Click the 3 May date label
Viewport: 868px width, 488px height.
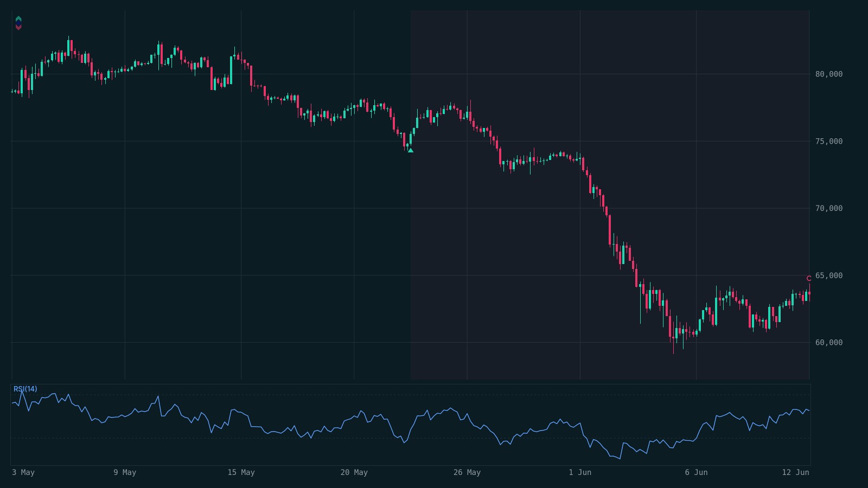click(23, 472)
